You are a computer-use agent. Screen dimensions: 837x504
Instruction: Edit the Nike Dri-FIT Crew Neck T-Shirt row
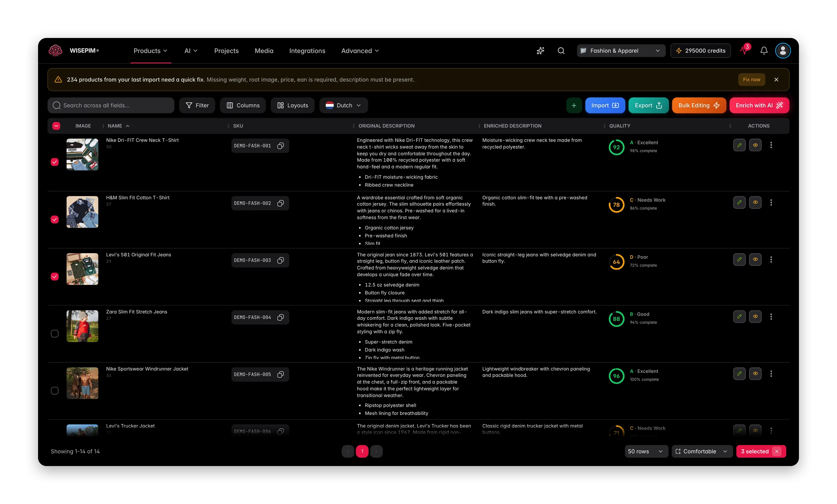739,145
